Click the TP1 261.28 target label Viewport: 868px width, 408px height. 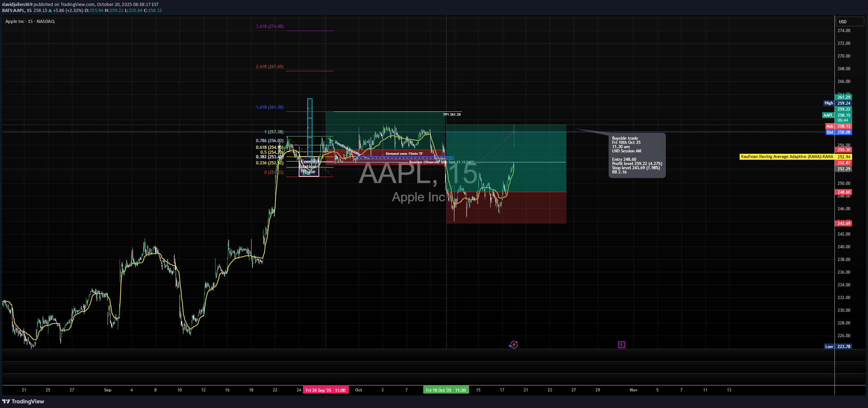452,115
